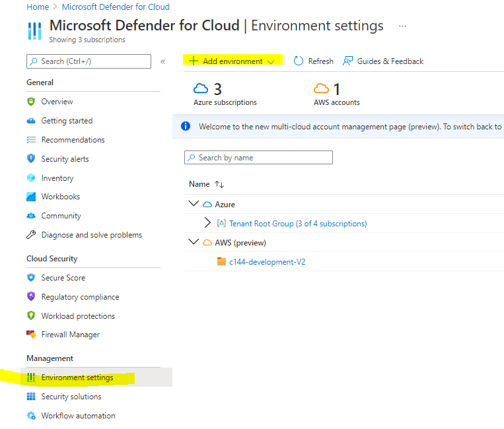The image size is (504, 429).
Task: Open the c144-development-V2 AWS account link
Action: (x=267, y=262)
